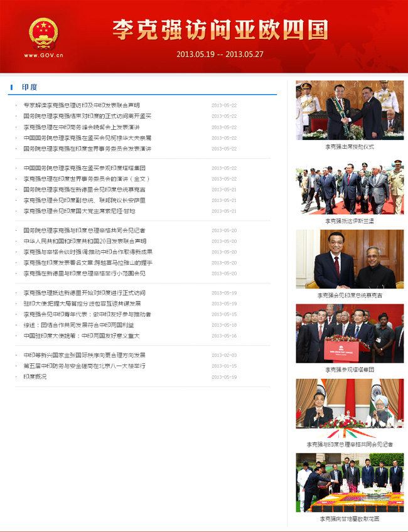Open 国务院总理李克强与印度总理辛格共同会见记者 article

pyautogui.click(x=85, y=230)
